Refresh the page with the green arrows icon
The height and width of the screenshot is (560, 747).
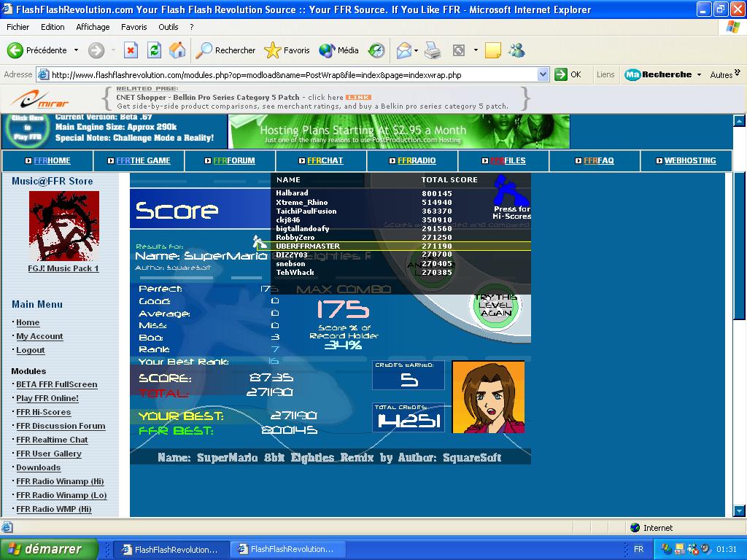(154, 50)
